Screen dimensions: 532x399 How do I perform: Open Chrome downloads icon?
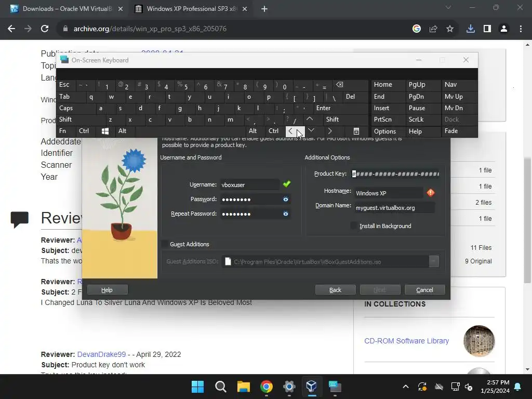(471, 29)
